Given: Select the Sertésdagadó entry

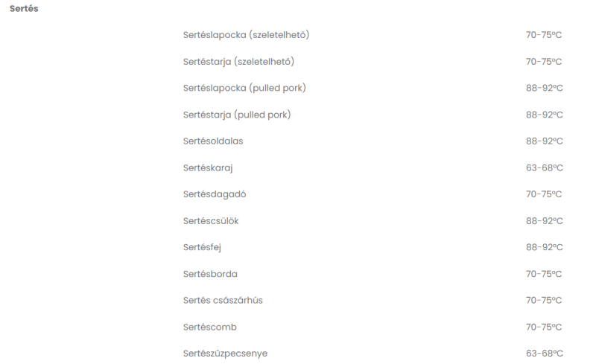Looking at the screenshot, I should [x=215, y=194].
